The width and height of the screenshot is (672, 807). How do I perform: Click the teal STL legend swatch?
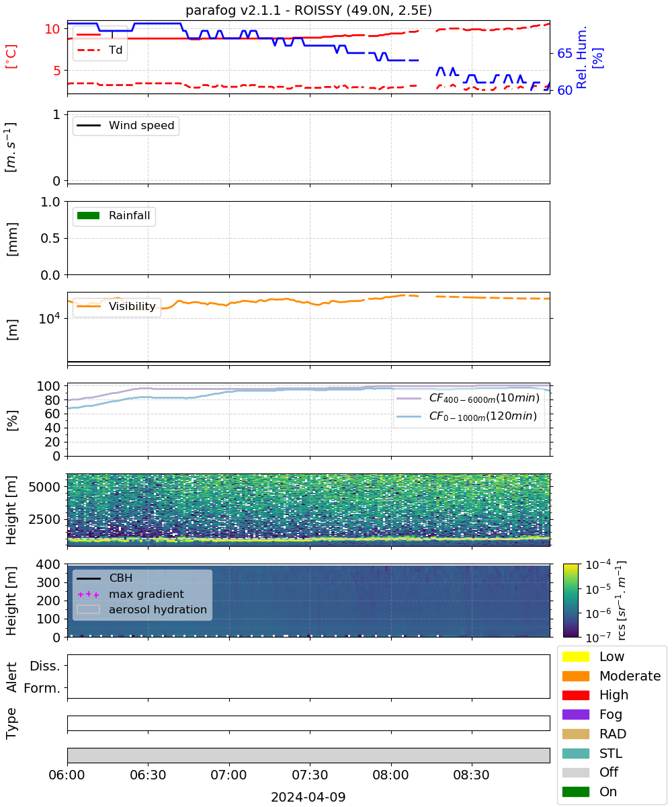(x=576, y=753)
